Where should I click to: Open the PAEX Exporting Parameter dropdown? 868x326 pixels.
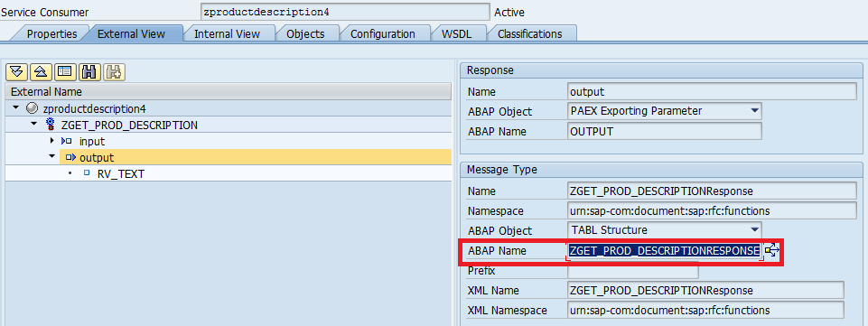(754, 111)
